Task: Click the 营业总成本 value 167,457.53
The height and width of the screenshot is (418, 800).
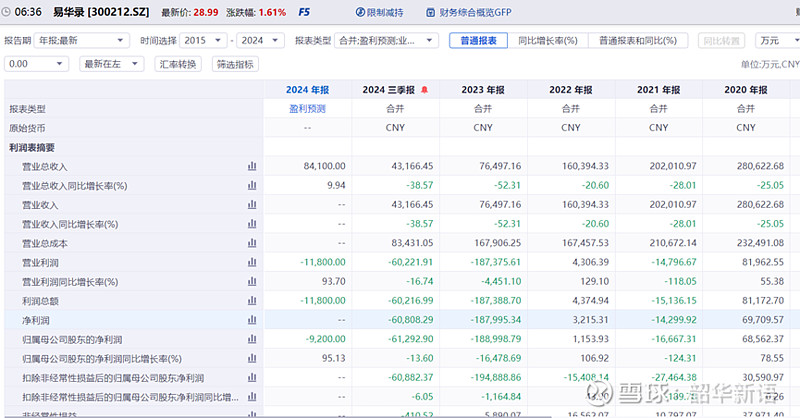Action: click(585, 243)
